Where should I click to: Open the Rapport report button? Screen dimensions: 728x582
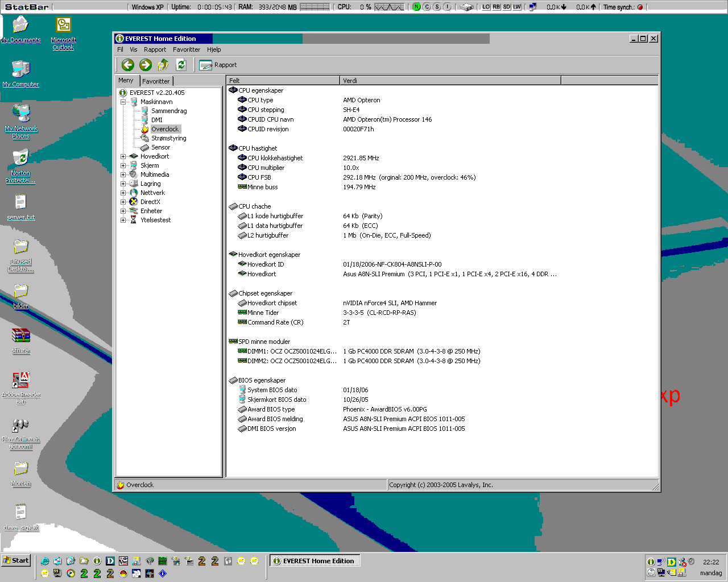(x=218, y=65)
